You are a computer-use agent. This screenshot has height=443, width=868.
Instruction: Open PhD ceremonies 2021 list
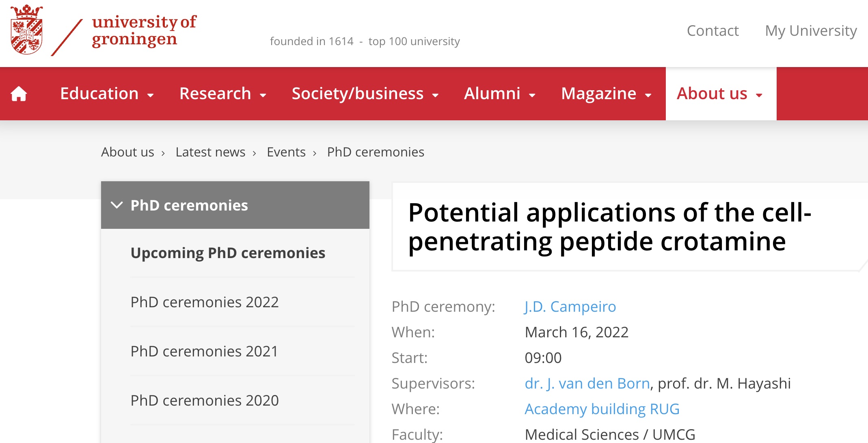[205, 351]
